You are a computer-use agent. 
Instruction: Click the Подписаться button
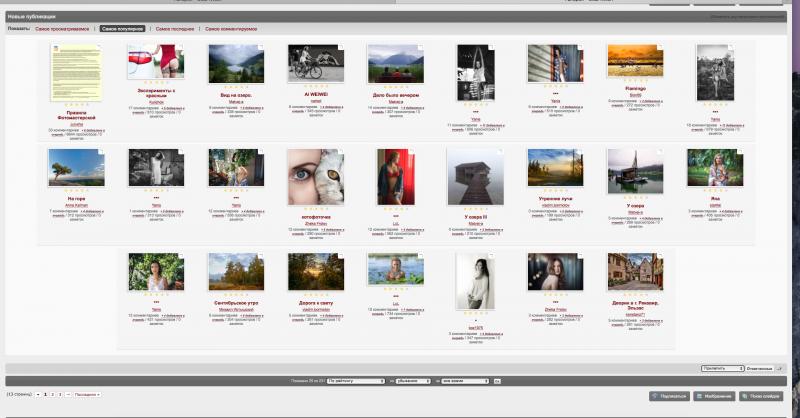coord(669,396)
